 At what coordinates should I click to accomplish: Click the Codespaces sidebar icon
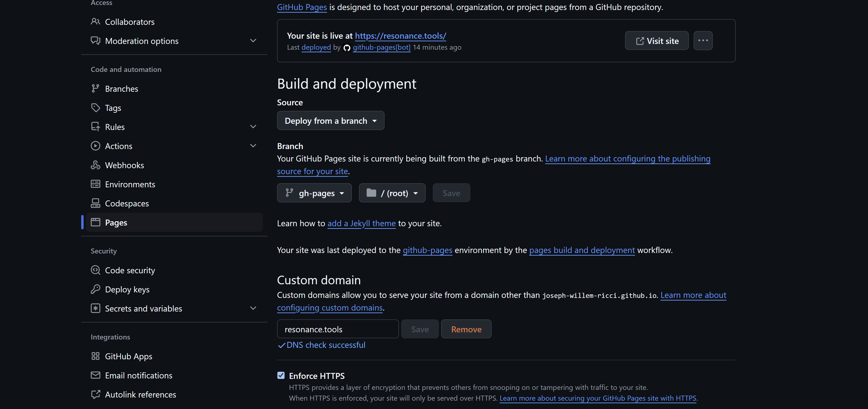point(95,203)
